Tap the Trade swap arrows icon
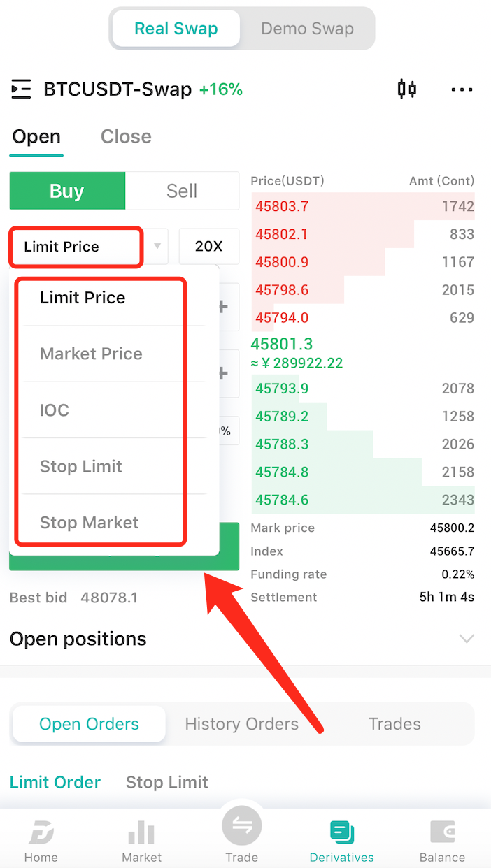 (x=242, y=827)
